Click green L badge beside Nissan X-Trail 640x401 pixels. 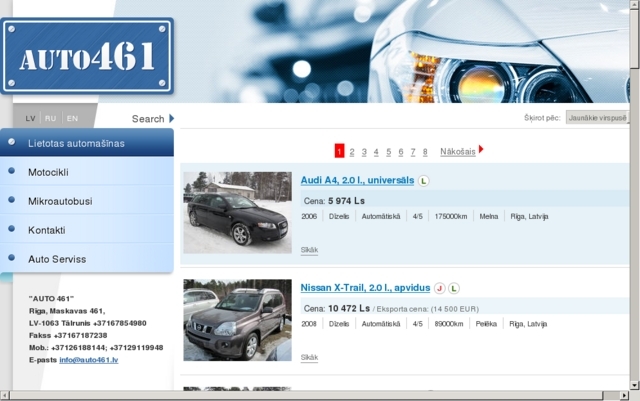tap(454, 288)
